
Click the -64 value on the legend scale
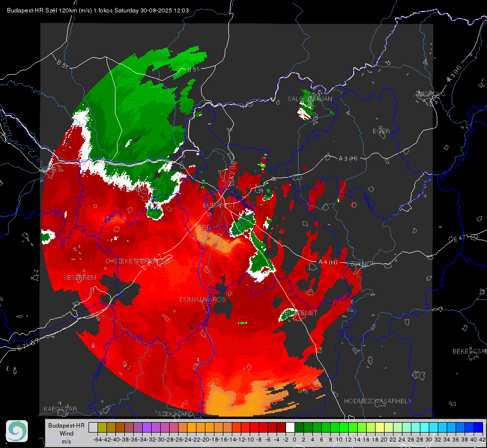pos(97,440)
